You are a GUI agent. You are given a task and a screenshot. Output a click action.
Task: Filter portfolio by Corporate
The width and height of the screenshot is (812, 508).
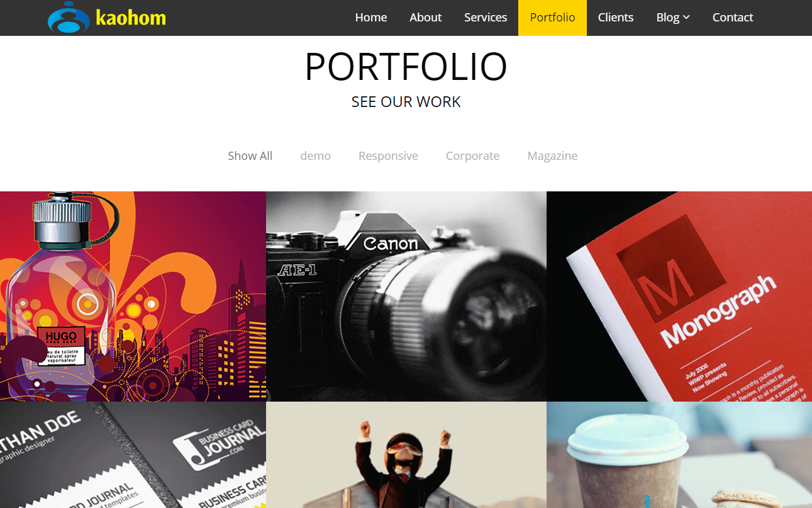[473, 155]
